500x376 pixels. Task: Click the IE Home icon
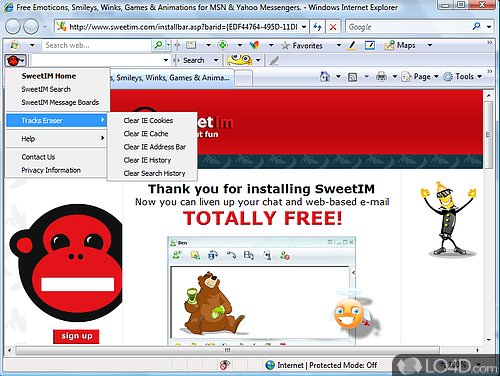pyautogui.click(x=325, y=77)
